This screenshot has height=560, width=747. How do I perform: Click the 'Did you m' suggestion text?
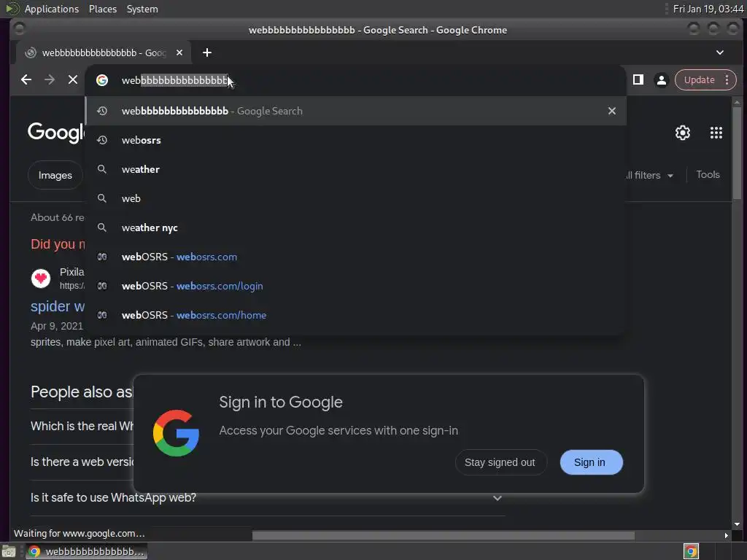58,244
